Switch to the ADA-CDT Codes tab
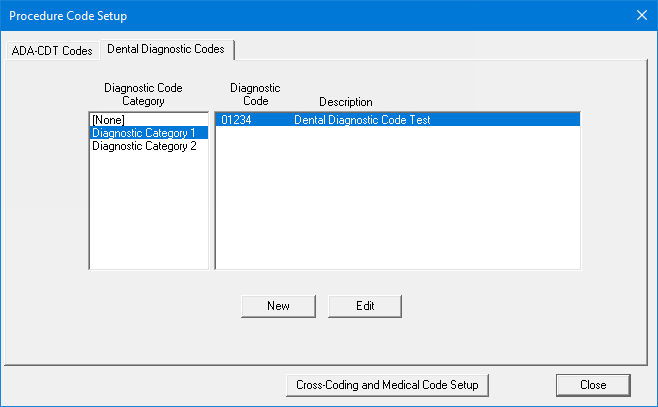Viewport: 658px width, 407px height. 51,50
